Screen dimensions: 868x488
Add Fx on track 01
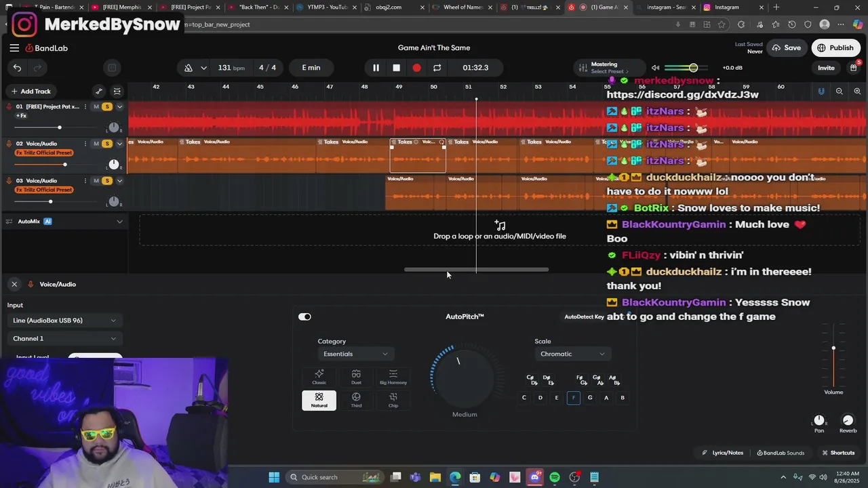pos(21,116)
